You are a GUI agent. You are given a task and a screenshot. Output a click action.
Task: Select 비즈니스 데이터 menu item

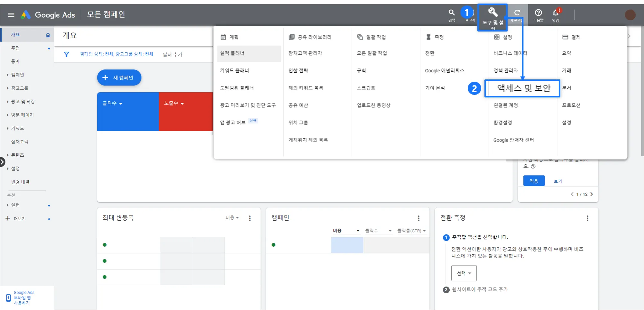[510, 53]
